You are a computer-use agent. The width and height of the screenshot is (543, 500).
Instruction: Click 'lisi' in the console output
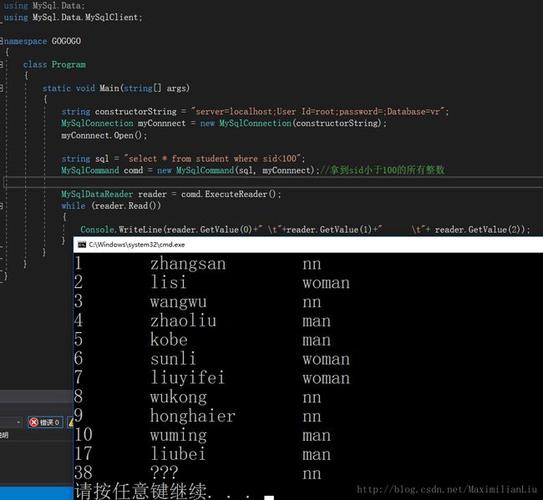tap(169, 283)
